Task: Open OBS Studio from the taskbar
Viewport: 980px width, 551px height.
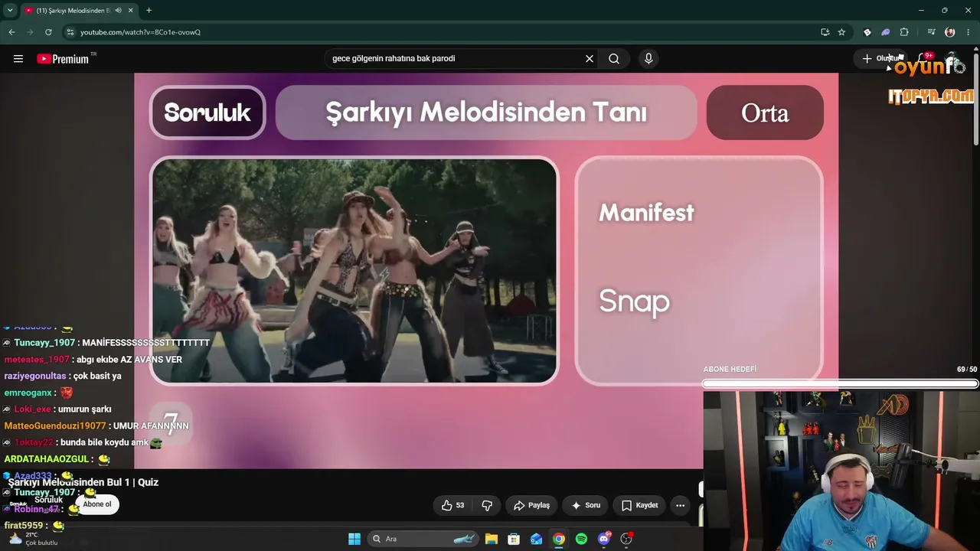Action: pos(626,539)
